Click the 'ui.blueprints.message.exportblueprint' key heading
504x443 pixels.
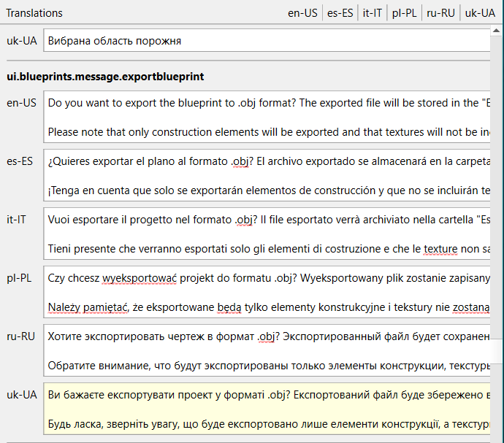[x=105, y=76]
